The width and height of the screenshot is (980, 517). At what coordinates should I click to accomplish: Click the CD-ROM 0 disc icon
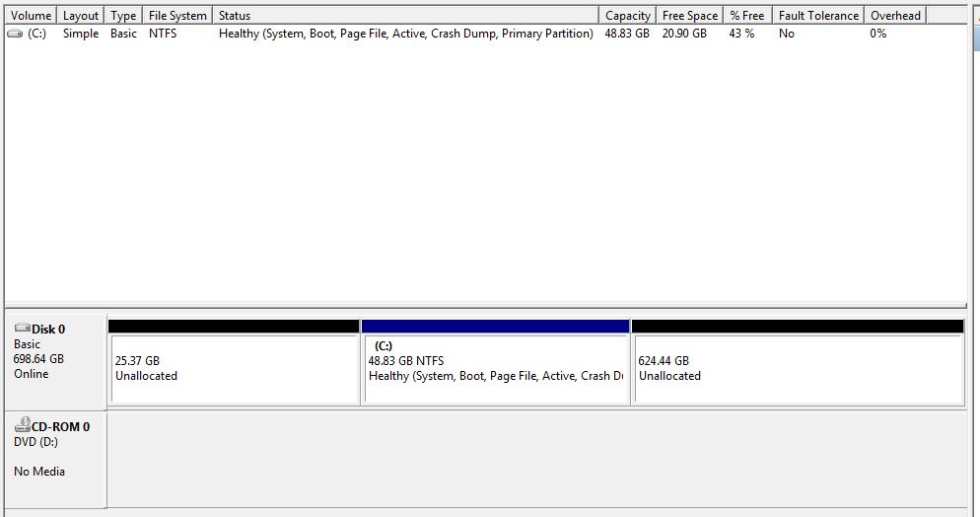(22, 426)
